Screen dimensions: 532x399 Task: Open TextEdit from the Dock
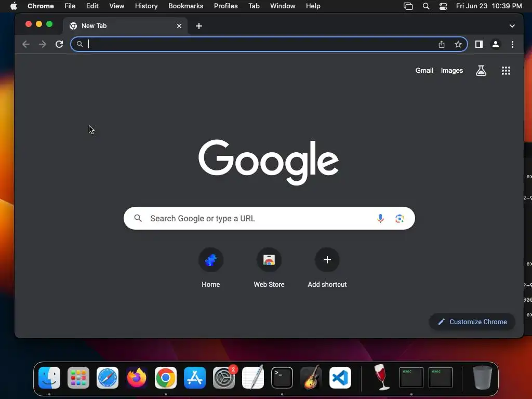click(253, 377)
